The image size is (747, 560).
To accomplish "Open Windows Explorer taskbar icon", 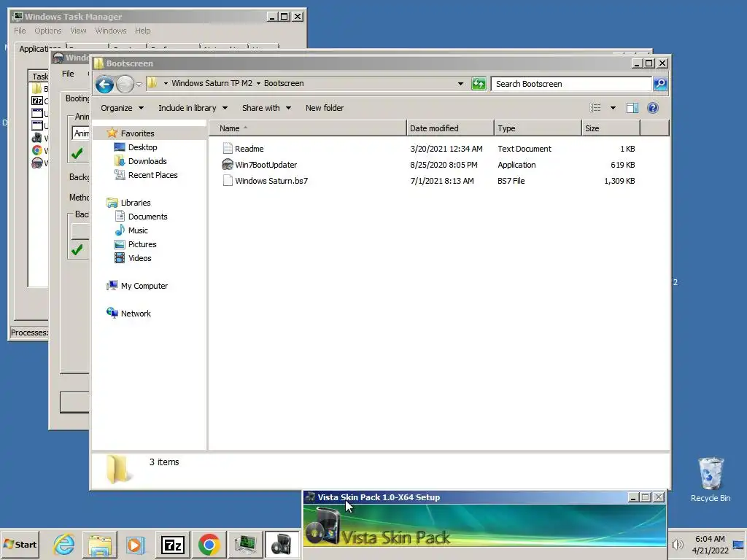I will click(x=100, y=544).
